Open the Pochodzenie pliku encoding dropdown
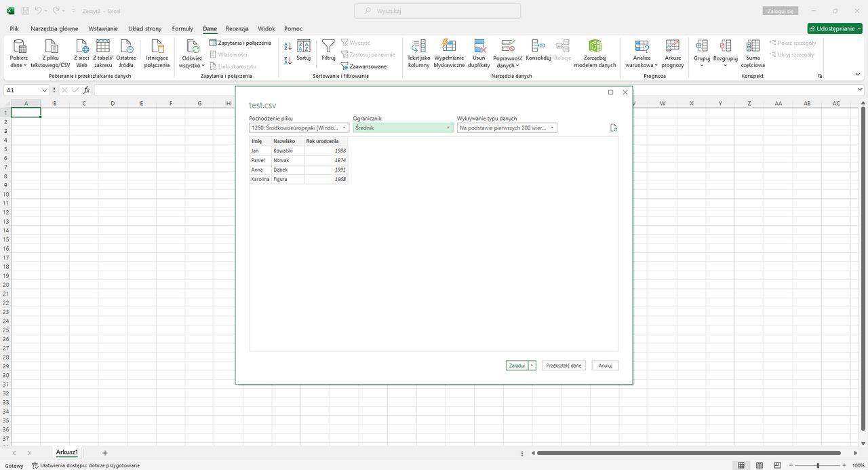Image resolution: width=868 pixels, height=470 pixels. tap(299, 128)
